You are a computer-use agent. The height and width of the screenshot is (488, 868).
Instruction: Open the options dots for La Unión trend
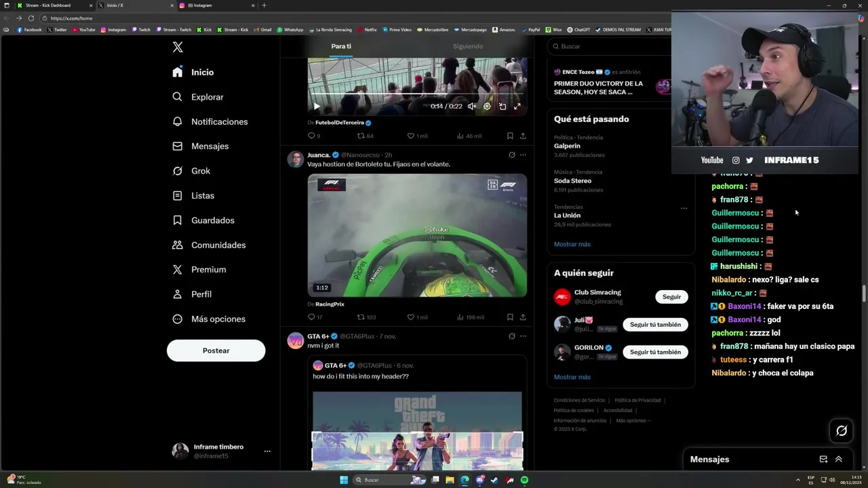tap(684, 208)
